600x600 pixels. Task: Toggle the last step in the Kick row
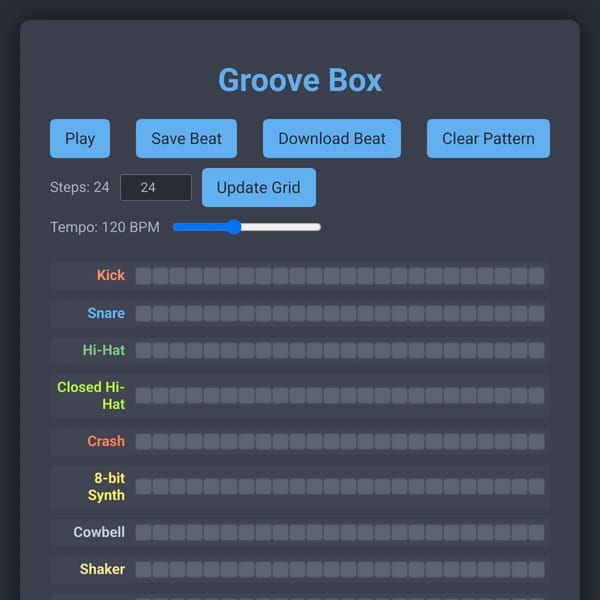pyautogui.click(x=536, y=276)
